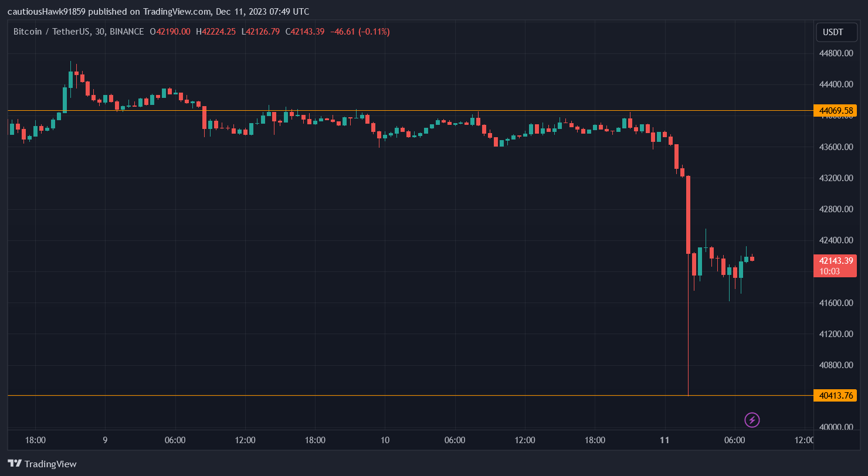The image size is (868, 476).
Task: Click the date label 11 on time axis
Action: [x=666, y=439]
